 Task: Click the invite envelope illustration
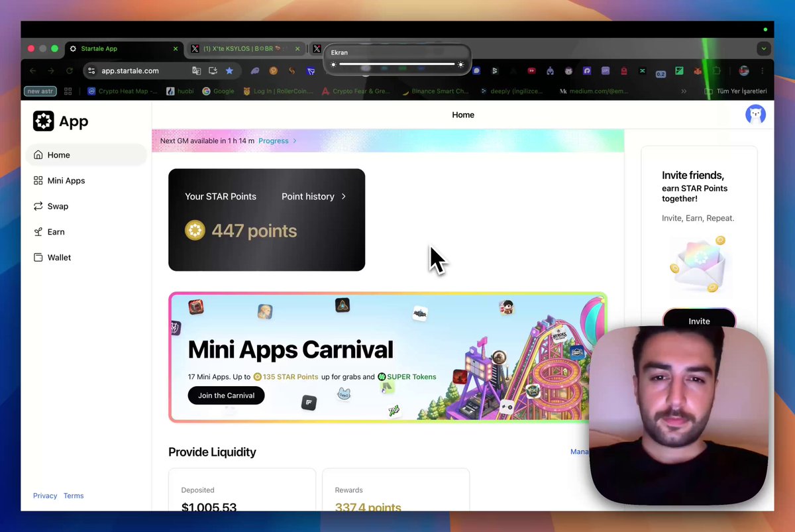point(699,266)
